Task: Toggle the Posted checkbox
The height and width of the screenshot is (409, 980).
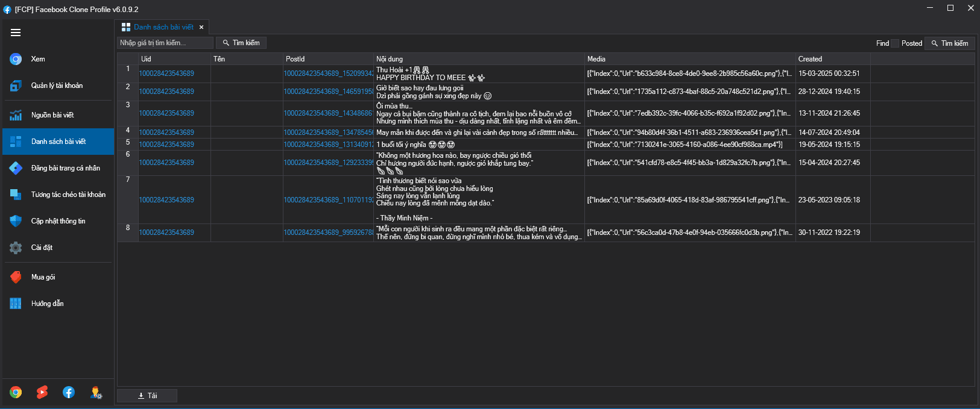Action: [x=896, y=43]
